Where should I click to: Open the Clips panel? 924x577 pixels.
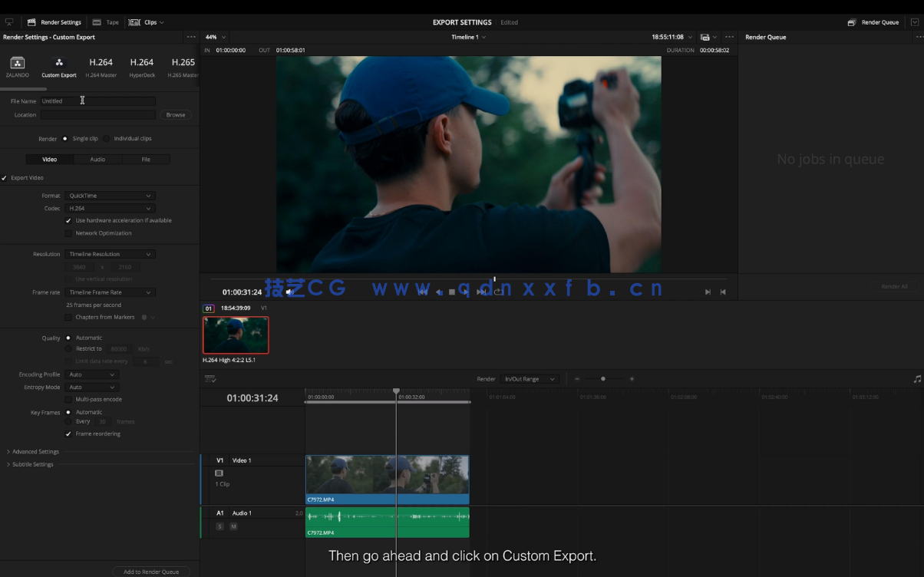146,22
